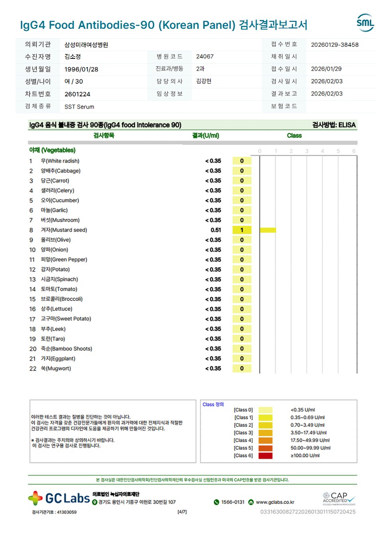Click the location pin icon by address
The image size is (392, 554).
tap(95, 502)
